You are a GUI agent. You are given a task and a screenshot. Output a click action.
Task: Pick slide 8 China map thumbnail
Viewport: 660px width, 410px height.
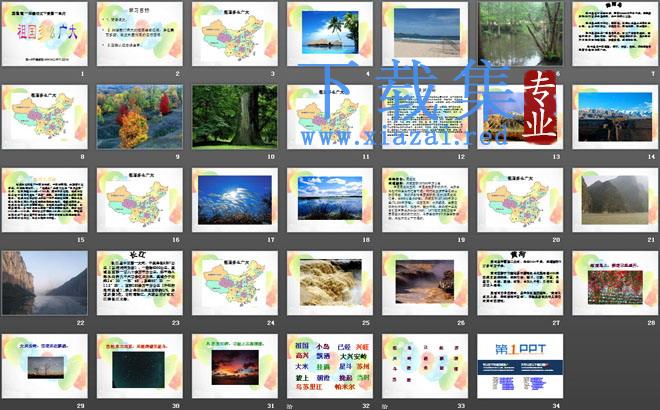(x=45, y=117)
